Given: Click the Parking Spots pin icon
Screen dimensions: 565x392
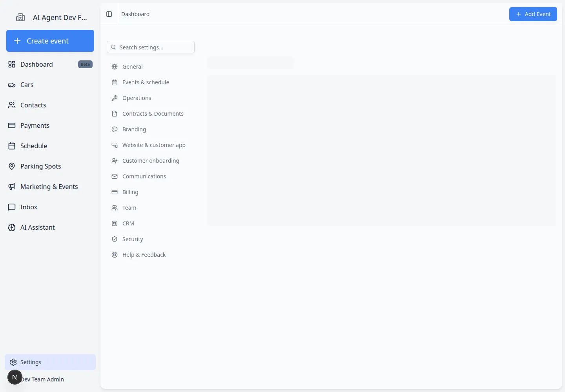Looking at the screenshot, I should pyautogui.click(x=12, y=166).
